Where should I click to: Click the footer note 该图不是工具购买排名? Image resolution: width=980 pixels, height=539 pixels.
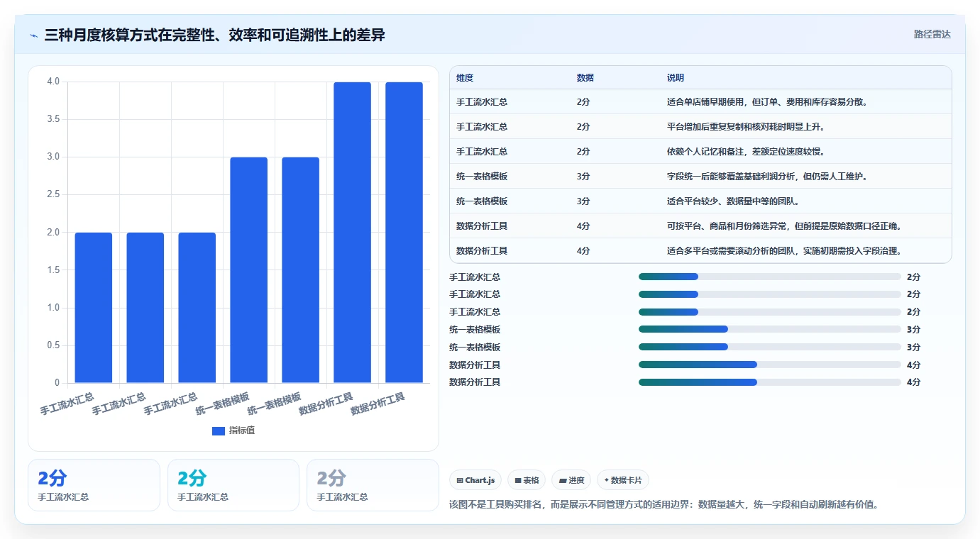[x=664, y=505]
